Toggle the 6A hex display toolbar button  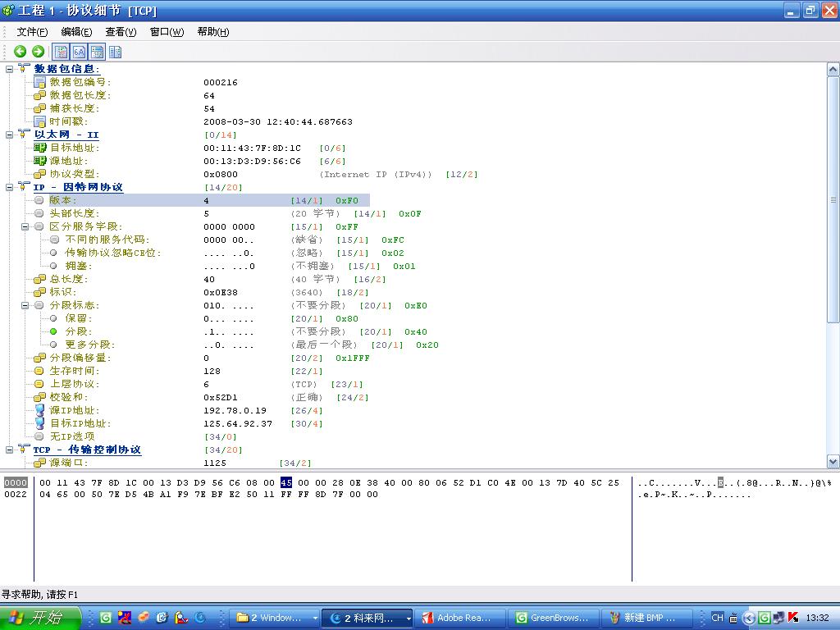click(x=78, y=51)
